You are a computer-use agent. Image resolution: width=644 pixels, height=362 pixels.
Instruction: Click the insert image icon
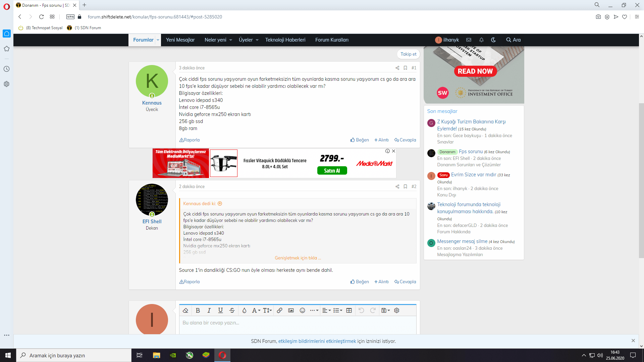click(291, 310)
